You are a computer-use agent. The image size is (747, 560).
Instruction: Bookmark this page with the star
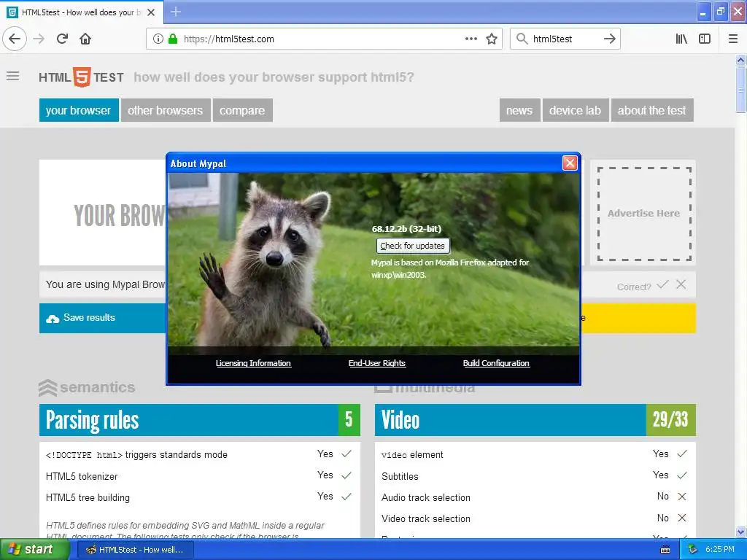click(x=492, y=39)
